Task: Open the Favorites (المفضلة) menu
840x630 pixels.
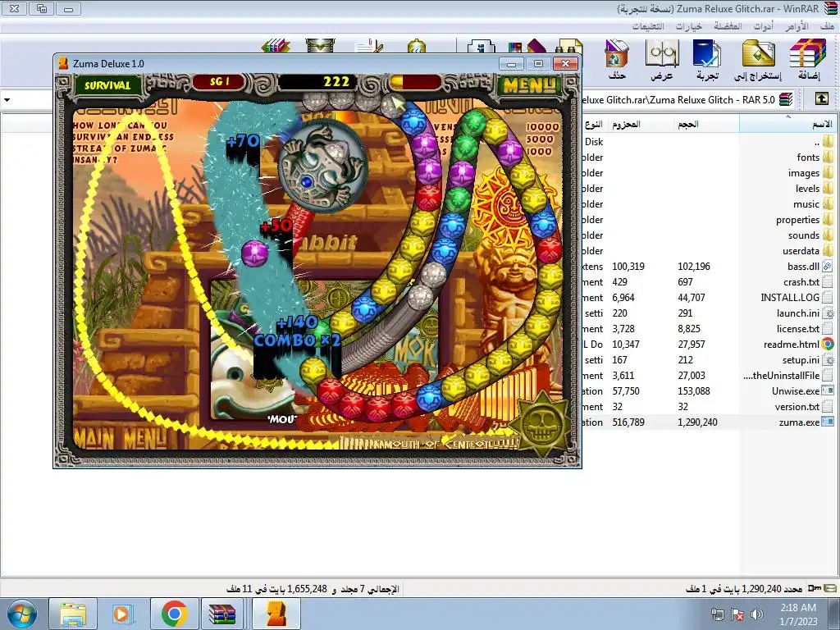Action: coord(728,26)
